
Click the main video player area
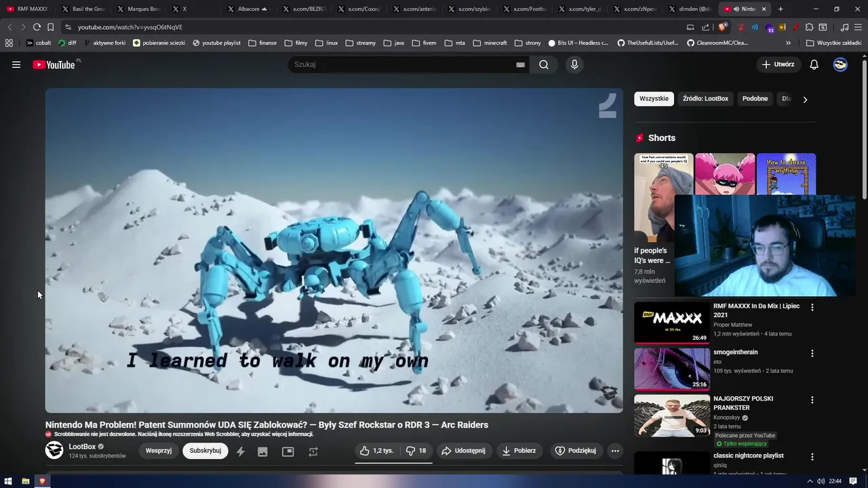coord(334,250)
